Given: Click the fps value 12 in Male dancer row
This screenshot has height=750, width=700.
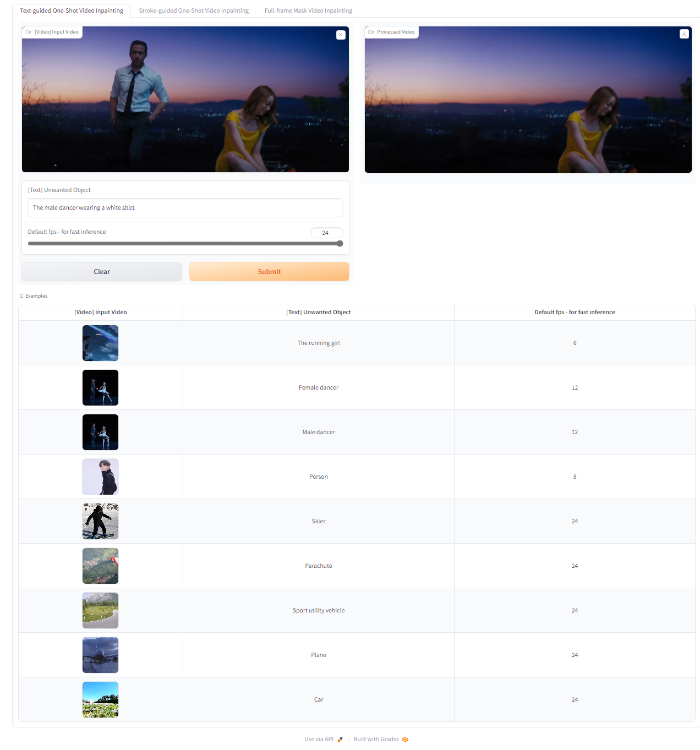Looking at the screenshot, I should [x=575, y=432].
